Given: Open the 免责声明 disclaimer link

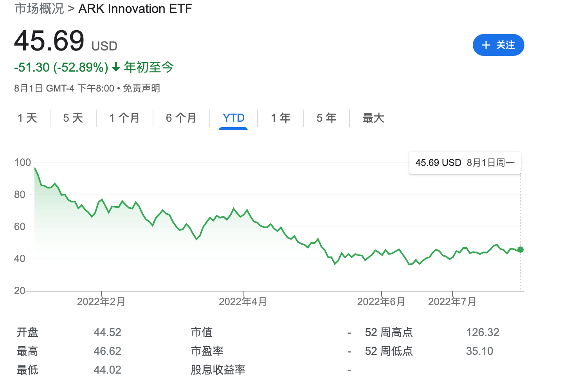Looking at the screenshot, I should point(141,88).
